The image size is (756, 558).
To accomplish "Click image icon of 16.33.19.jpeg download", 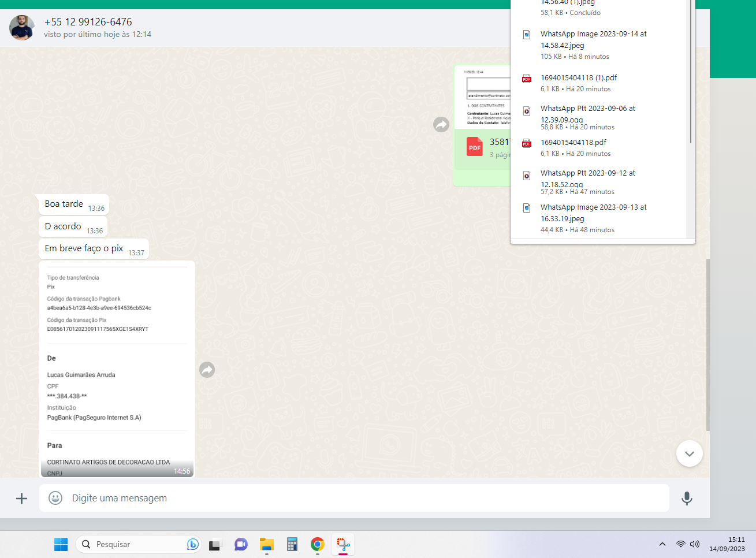I will (527, 208).
